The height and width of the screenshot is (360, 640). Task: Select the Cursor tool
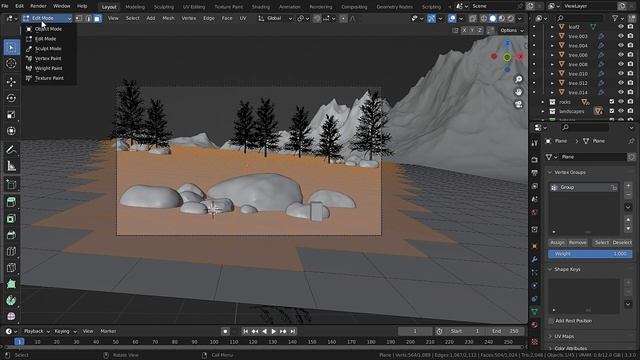tap(11, 63)
